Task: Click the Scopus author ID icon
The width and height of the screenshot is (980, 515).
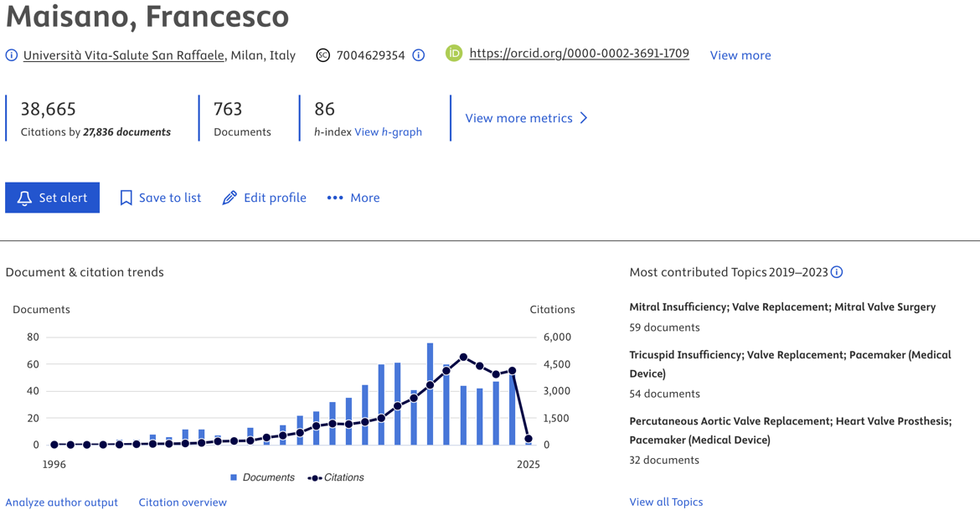Action: click(322, 55)
